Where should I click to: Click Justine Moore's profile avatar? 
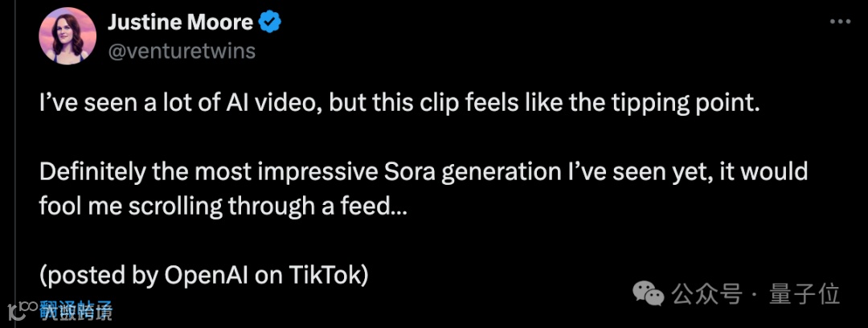[x=67, y=35]
